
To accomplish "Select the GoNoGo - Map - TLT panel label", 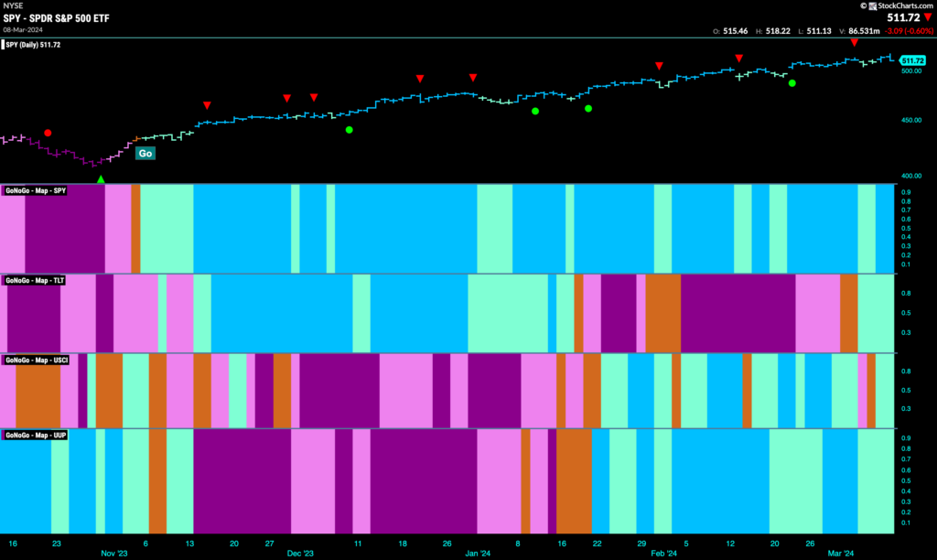I will (x=34, y=280).
